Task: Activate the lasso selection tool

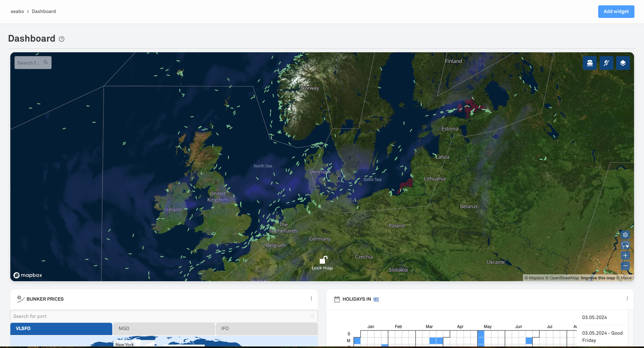Action: 625,245
